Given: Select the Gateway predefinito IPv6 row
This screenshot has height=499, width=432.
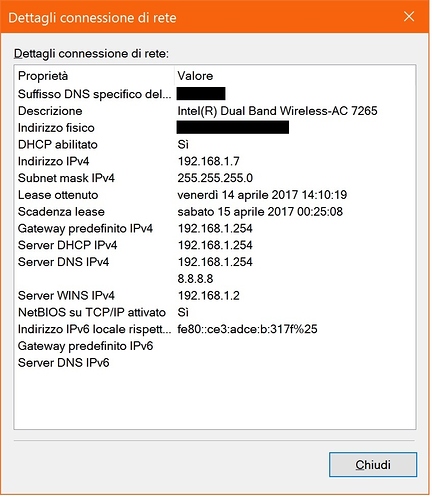Looking at the screenshot, I should click(215, 346).
